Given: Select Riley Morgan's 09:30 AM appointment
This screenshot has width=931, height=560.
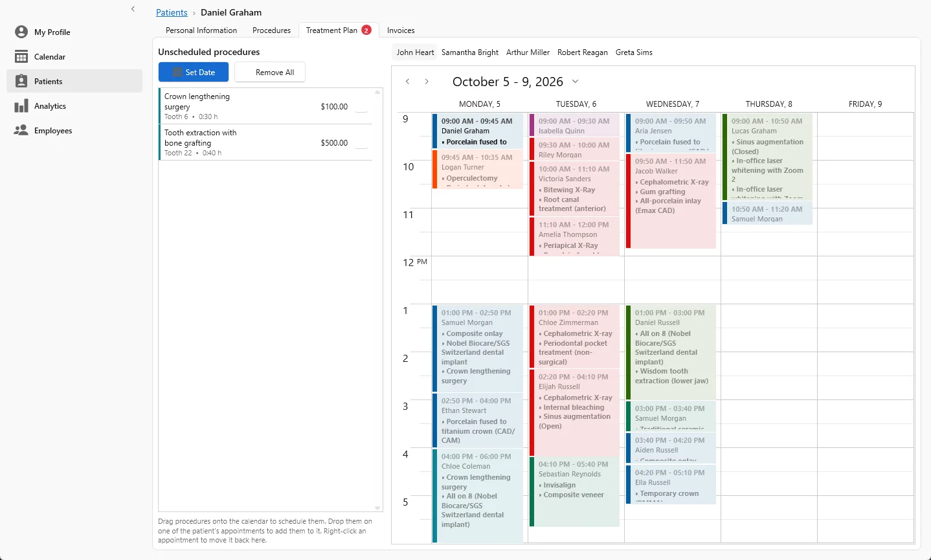Looking at the screenshot, I should click(574, 149).
